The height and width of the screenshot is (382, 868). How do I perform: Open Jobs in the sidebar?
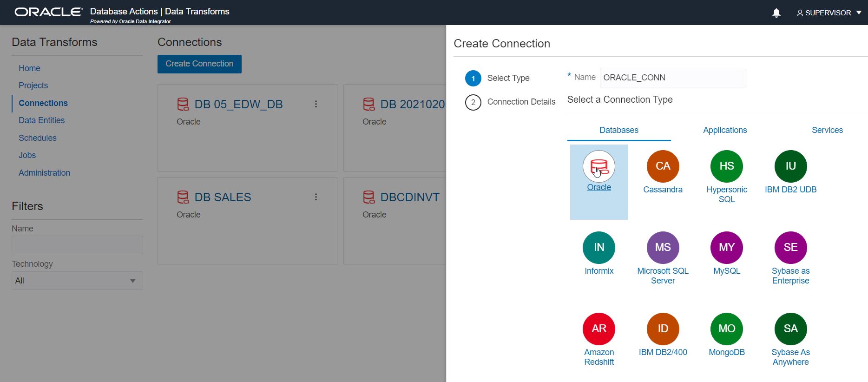[x=27, y=155]
